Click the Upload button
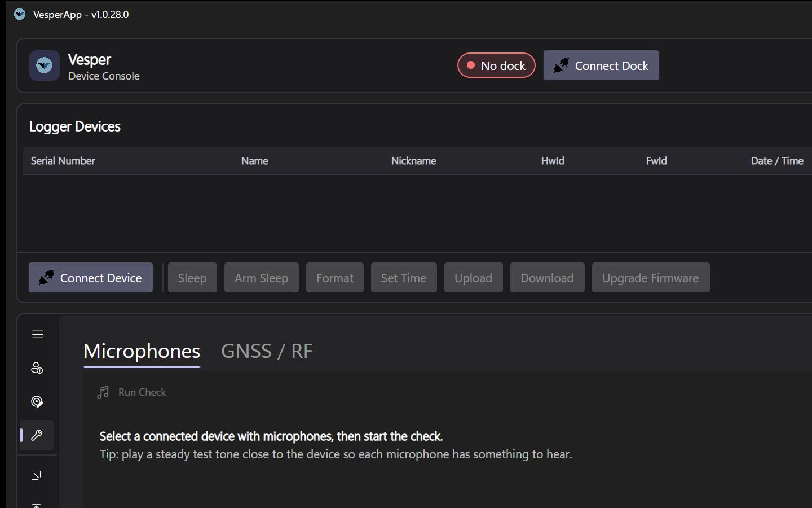Image resolution: width=812 pixels, height=508 pixels. click(474, 278)
